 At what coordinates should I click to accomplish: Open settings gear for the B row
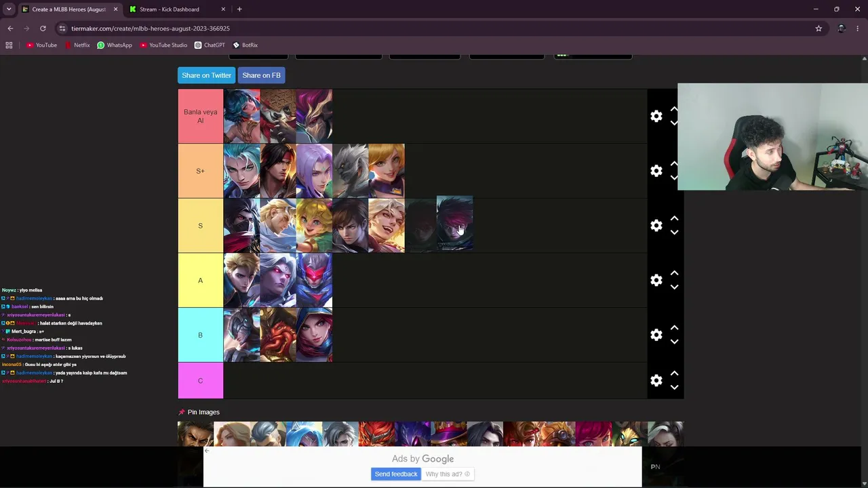point(656,335)
